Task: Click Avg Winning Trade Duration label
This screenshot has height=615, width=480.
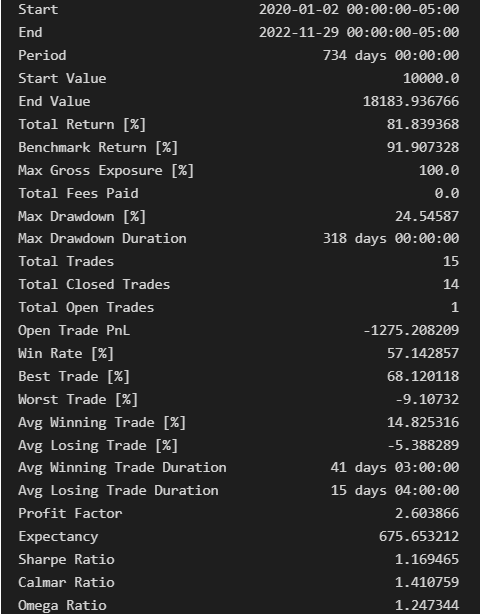Action: tap(122, 468)
